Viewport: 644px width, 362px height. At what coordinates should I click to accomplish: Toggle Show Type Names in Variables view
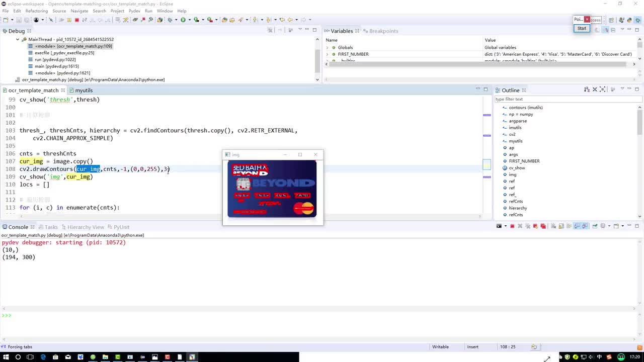click(598, 30)
